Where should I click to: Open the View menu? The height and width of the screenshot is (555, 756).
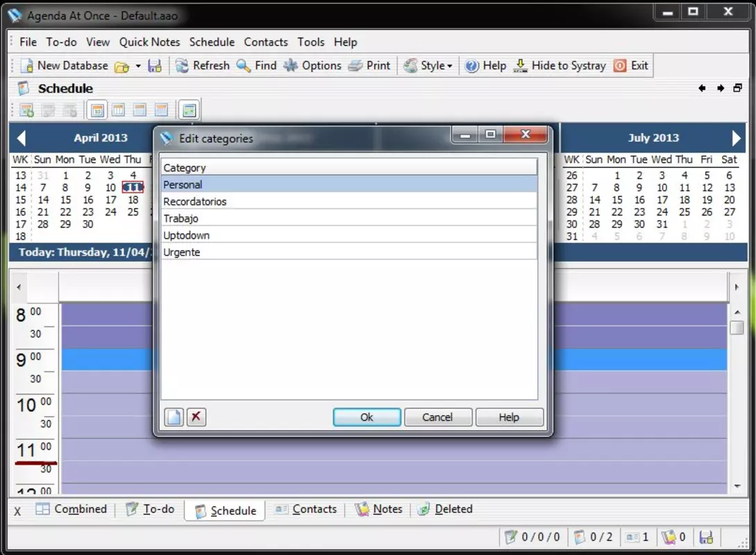[98, 42]
